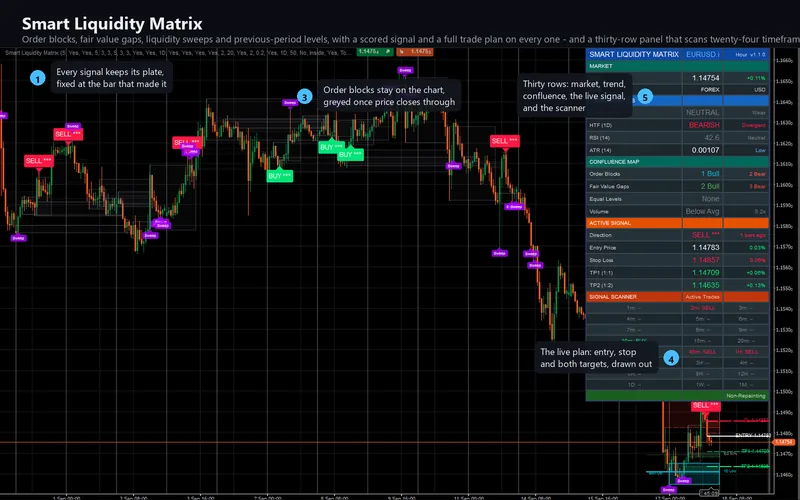Select the SELL *** direction value in dashboard
This screenshot has height=500, width=800.
705,235
